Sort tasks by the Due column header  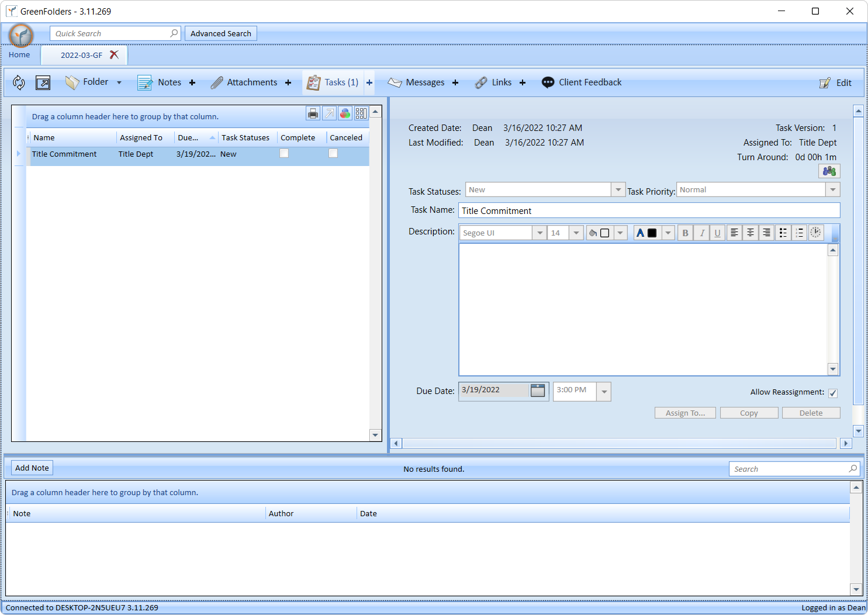[x=195, y=137]
